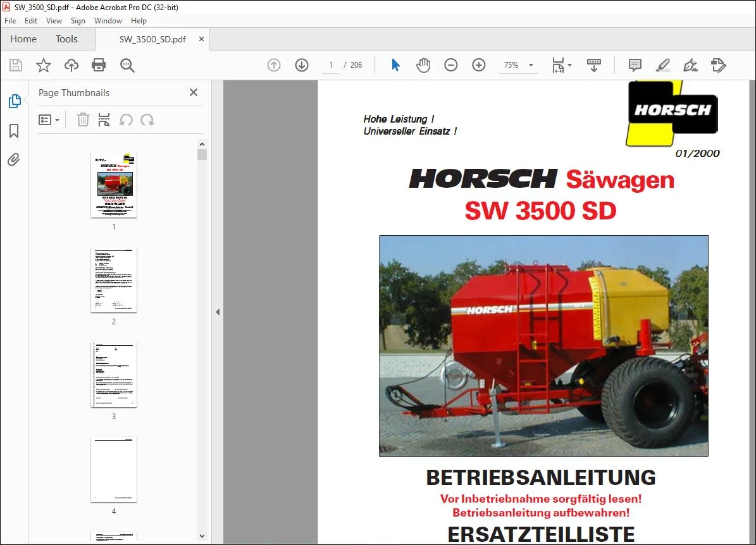Image resolution: width=756 pixels, height=545 pixels.
Task: Expand the page fit options arrow
Action: pos(570,65)
